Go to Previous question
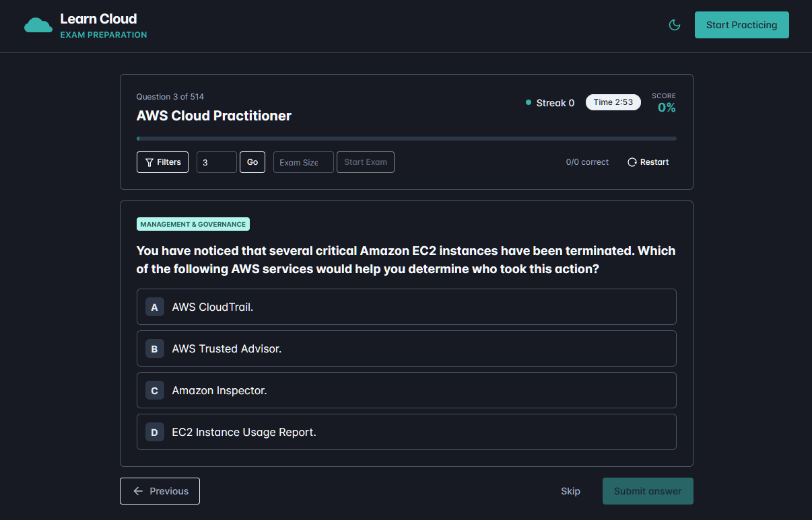Viewport: 812px width, 520px height. tap(160, 491)
